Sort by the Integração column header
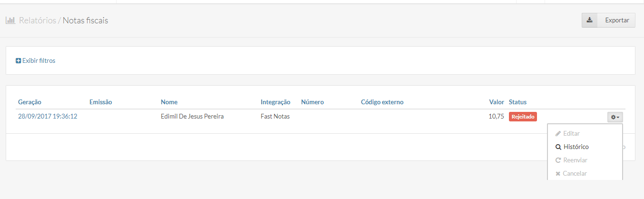The width and height of the screenshot is (644, 199). point(275,102)
